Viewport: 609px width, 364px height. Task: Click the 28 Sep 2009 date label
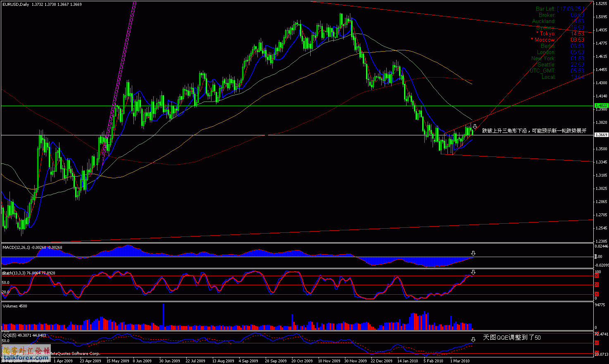276,361
